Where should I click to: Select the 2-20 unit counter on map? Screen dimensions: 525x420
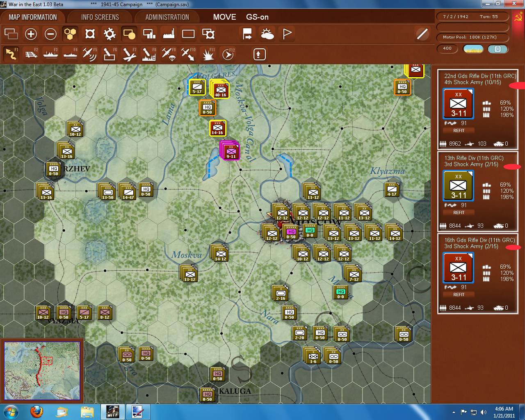click(300, 333)
